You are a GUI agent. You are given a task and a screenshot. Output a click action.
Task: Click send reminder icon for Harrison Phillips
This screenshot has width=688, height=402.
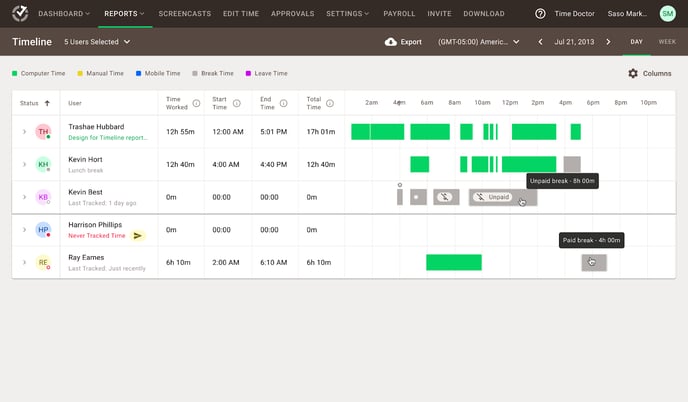[x=137, y=236]
